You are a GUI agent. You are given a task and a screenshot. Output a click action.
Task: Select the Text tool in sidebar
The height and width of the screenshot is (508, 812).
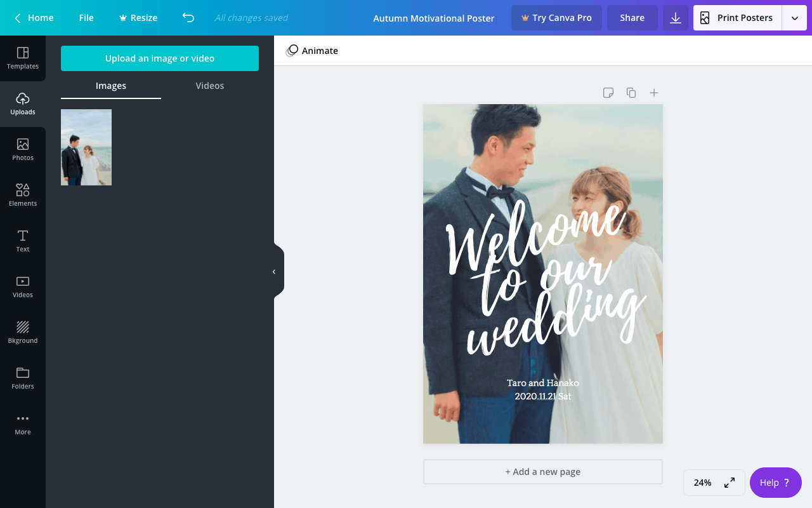(x=23, y=241)
